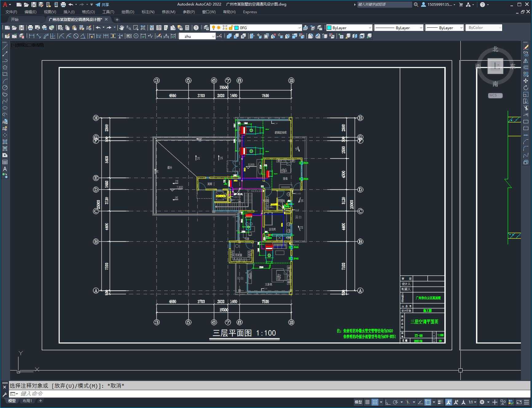Switch to the 布局1 layout tab

(27, 401)
